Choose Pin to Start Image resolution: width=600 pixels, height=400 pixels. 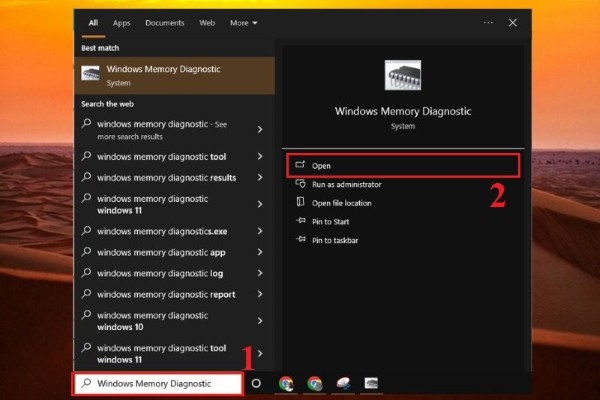[x=330, y=222]
